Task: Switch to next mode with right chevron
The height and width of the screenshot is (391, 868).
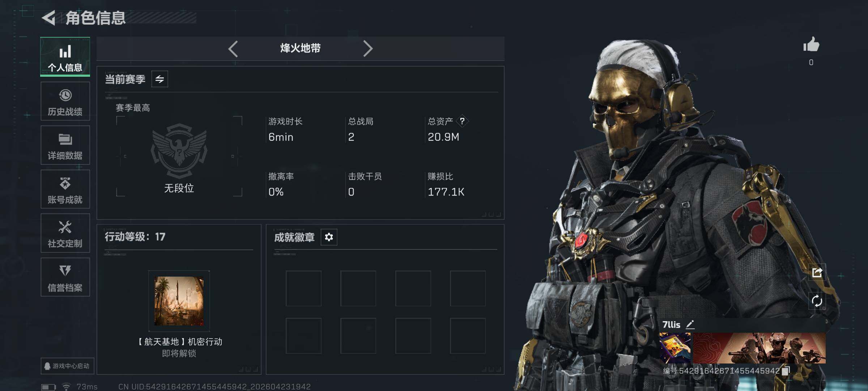Action: (x=367, y=49)
